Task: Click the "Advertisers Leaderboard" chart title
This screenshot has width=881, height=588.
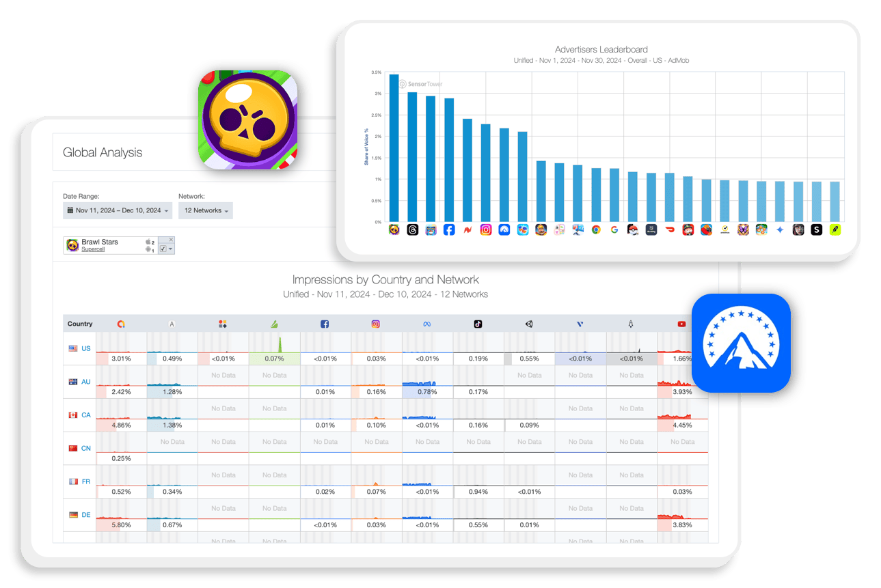Action: [601, 50]
